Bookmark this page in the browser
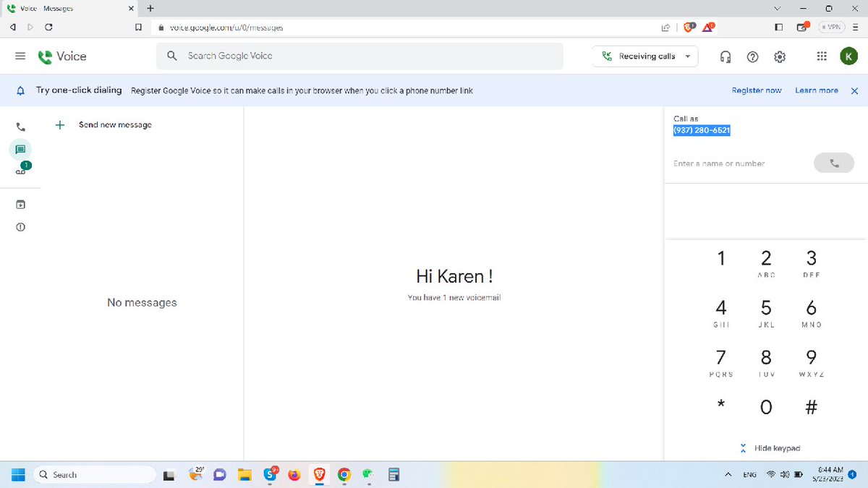 click(x=139, y=27)
